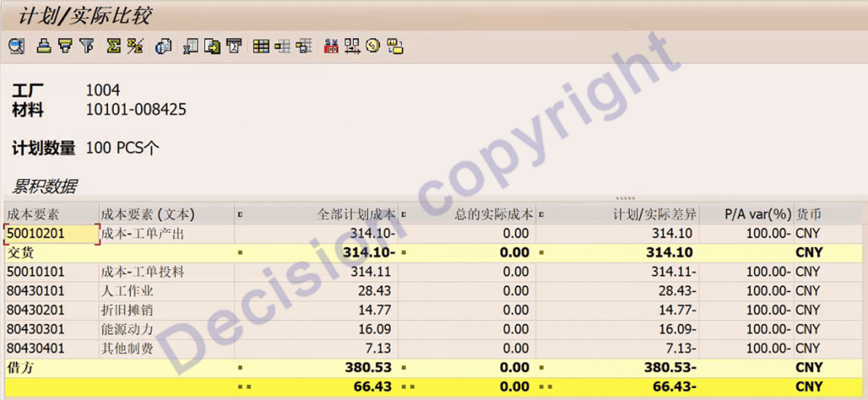
Task: Click the Save Layout icon
Action: tap(304, 46)
